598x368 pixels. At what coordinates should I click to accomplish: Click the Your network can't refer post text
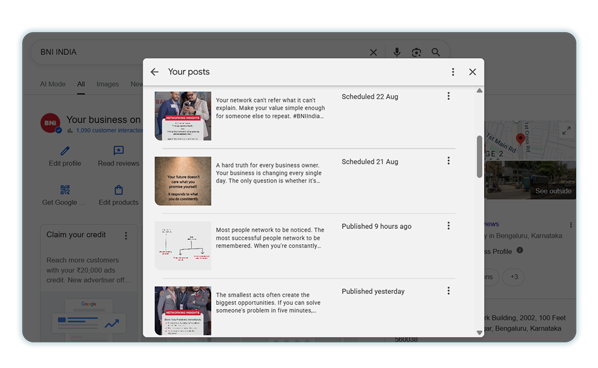[270, 108]
